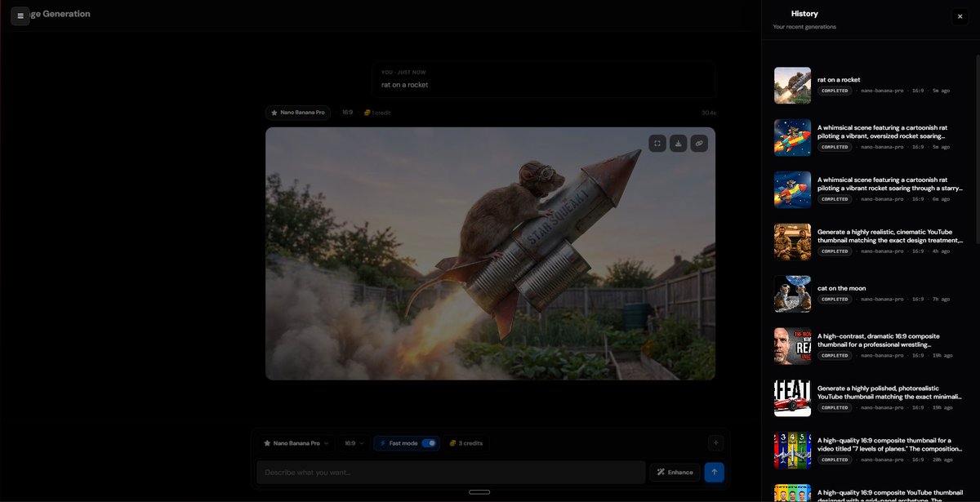Open the hamburger menu icon

20,16
